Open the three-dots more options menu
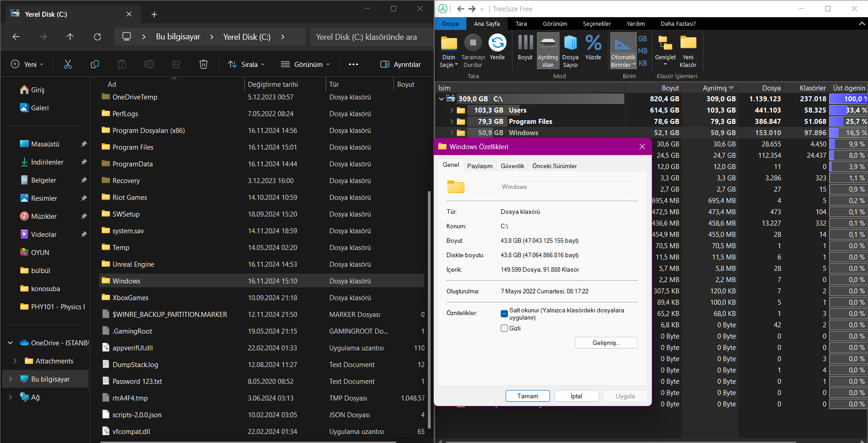The image size is (868, 443). [353, 64]
